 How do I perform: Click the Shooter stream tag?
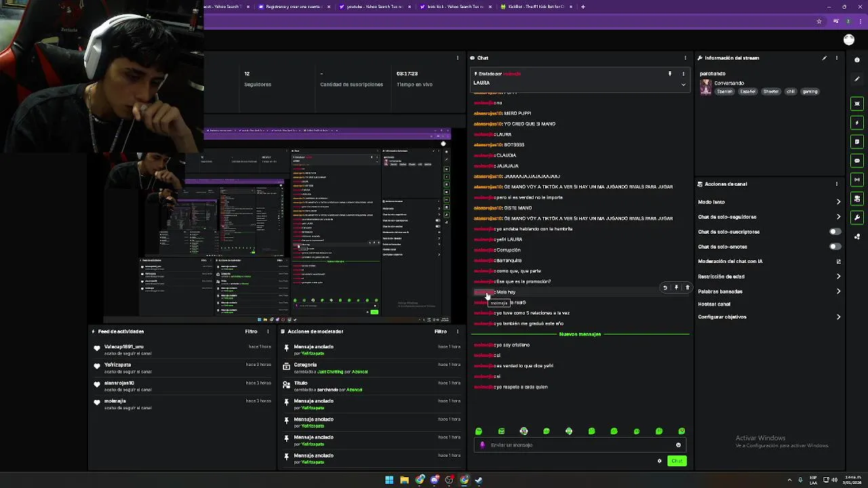771,91
